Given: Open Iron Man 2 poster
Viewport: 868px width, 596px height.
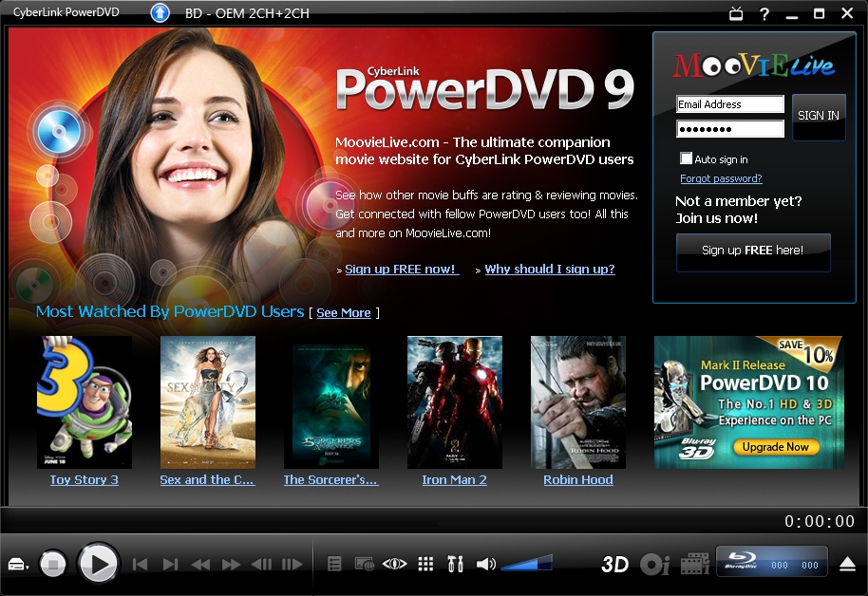Looking at the screenshot, I should (x=455, y=402).
